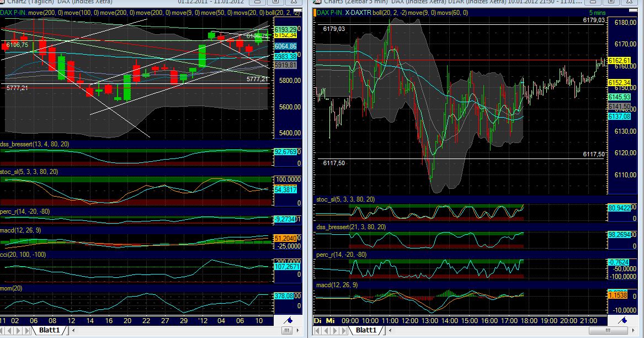Select the blue flag tool in the 5-min chart
This screenshot has height=338, width=644.
point(624,320)
